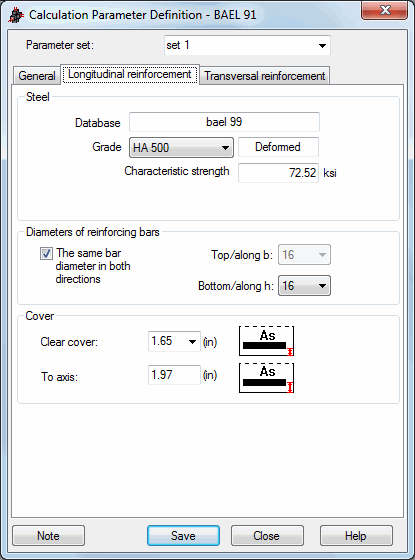This screenshot has height=560, width=415.
Task: Open Help for this dialog
Action: tap(356, 536)
